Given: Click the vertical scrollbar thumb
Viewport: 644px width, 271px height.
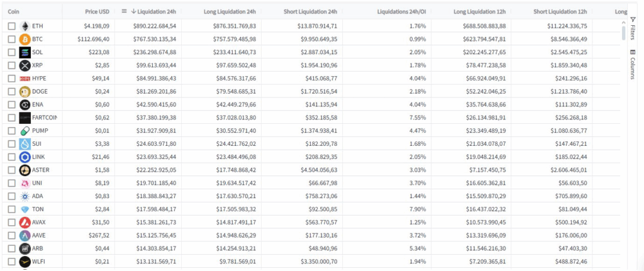Looking at the screenshot, I should [x=623, y=33].
